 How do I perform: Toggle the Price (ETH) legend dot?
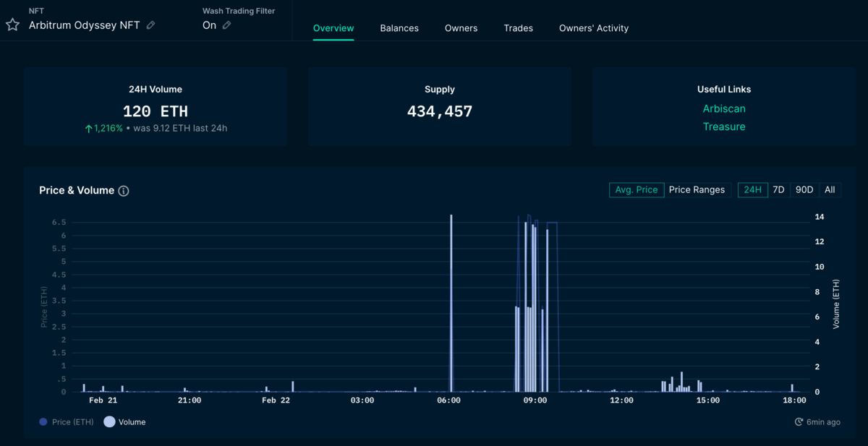click(x=43, y=422)
